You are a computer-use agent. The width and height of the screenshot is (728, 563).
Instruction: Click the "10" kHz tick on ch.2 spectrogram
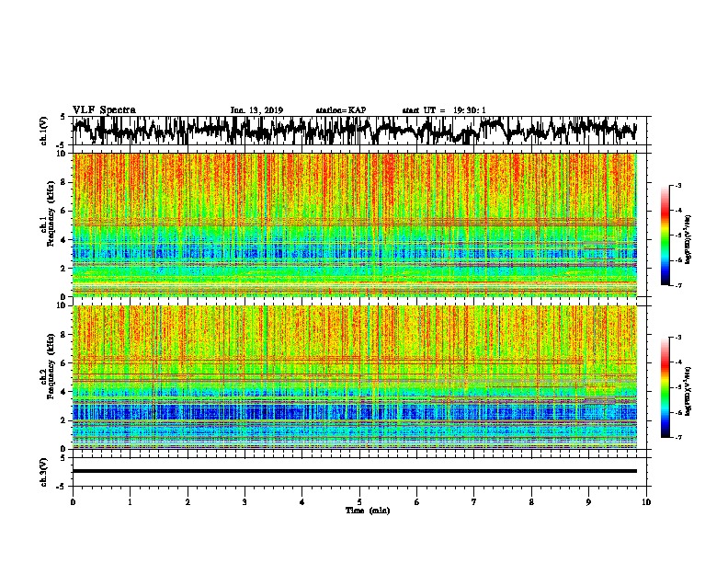63,305
